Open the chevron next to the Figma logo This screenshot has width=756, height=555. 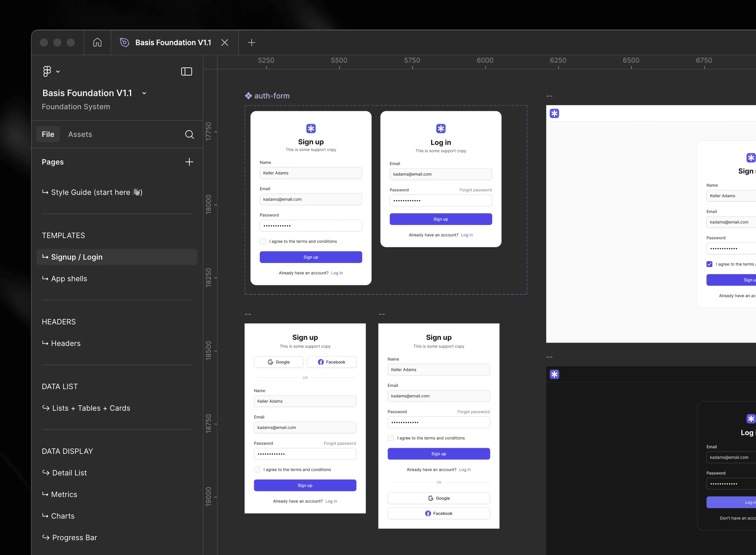tap(58, 71)
